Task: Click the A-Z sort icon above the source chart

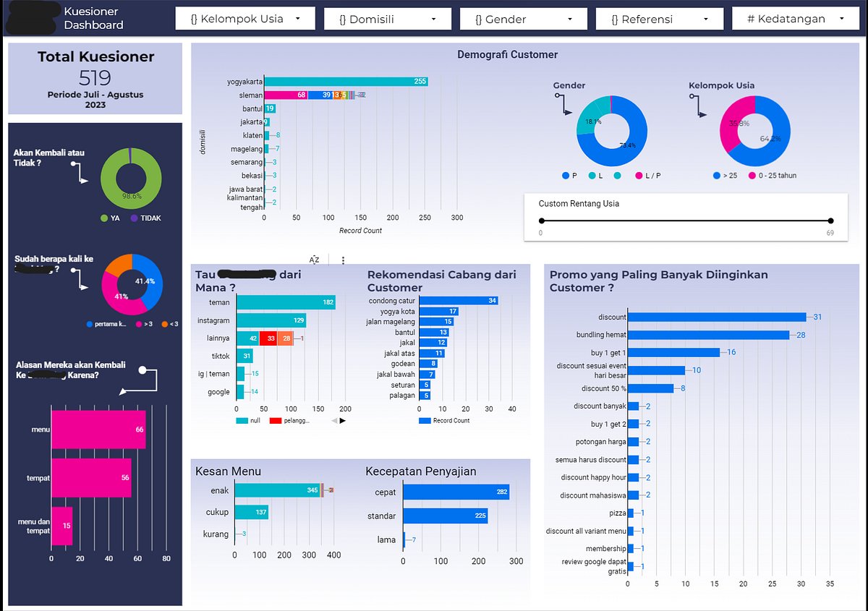Action: pyautogui.click(x=314, y=259)
